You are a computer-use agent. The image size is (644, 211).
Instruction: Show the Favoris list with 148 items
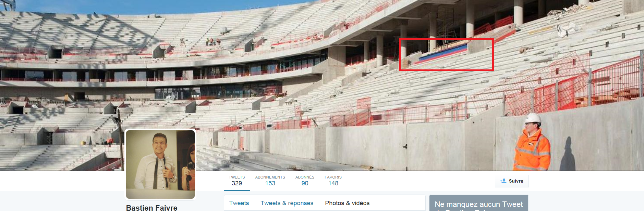tap(333, 181)
